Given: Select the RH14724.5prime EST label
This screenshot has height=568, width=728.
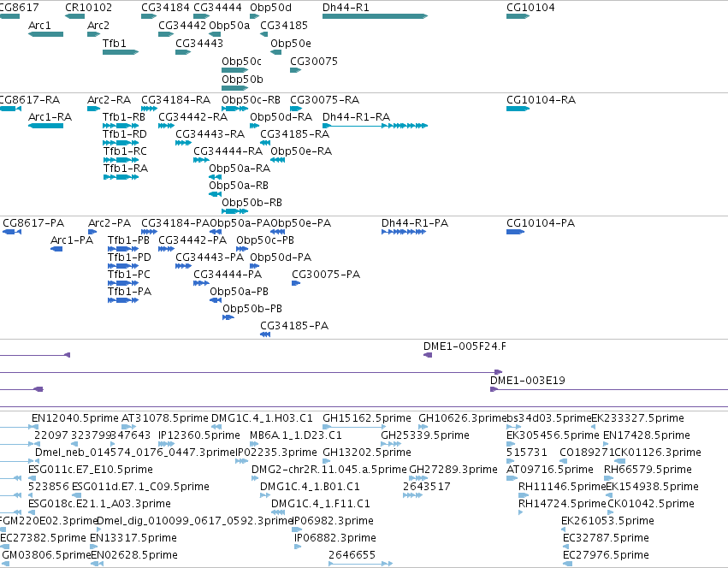Looking at the screenshot, I should tap(562, 505).
